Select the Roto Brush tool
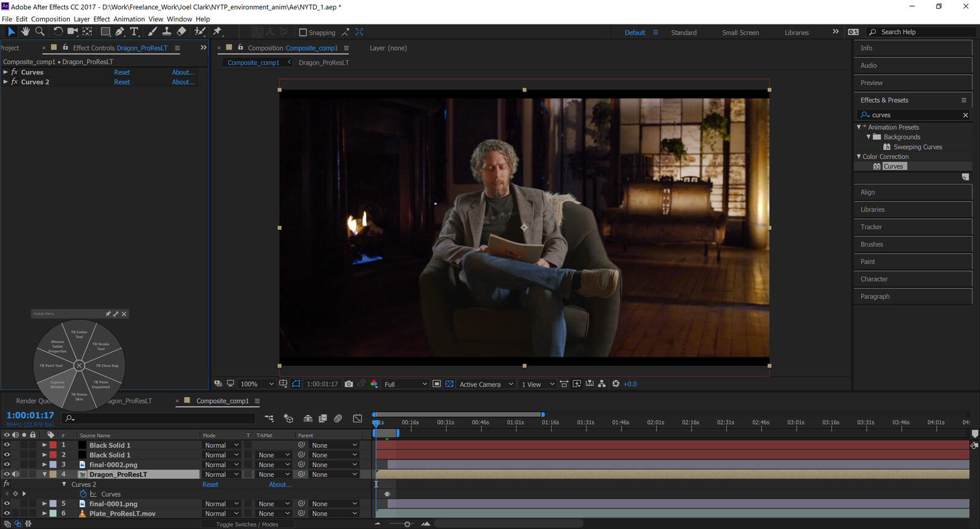Image resolution: width=980 pixels, height=529 pixels. pyautogui.click(x=200, y=31)
